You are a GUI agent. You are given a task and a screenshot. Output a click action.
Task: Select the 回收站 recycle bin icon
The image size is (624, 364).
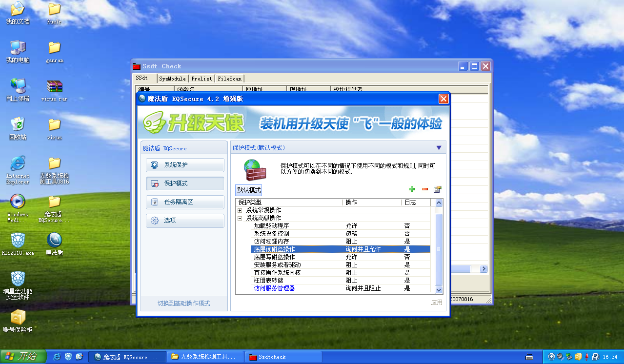pyautogui.click(x=18, y=128)
